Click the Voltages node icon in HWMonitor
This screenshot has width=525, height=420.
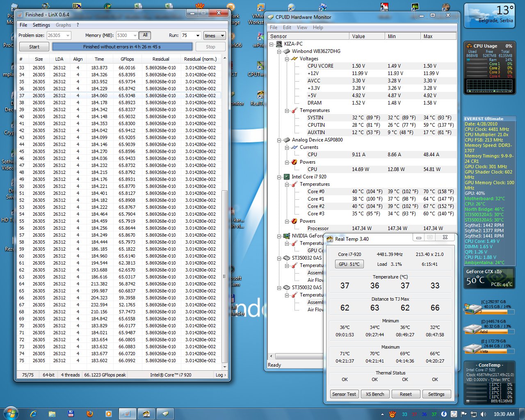(x=294, y=59)
